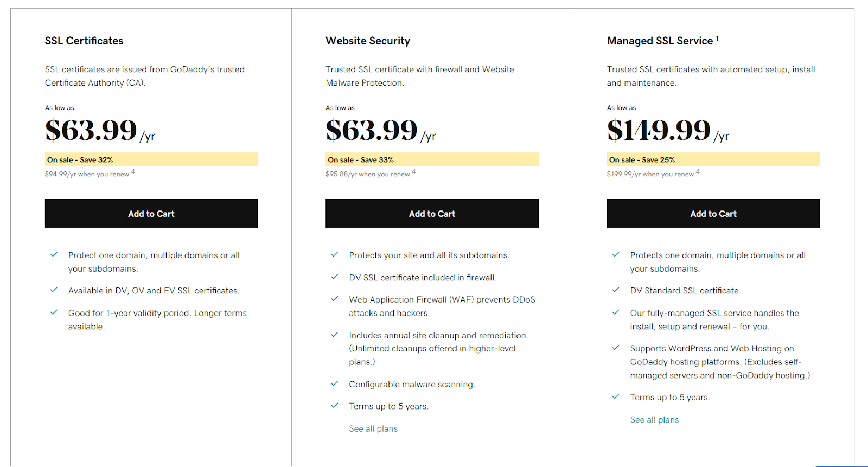Click checkmark next to Web Application Firewall

pyautogui.click(x=335, y=299)
